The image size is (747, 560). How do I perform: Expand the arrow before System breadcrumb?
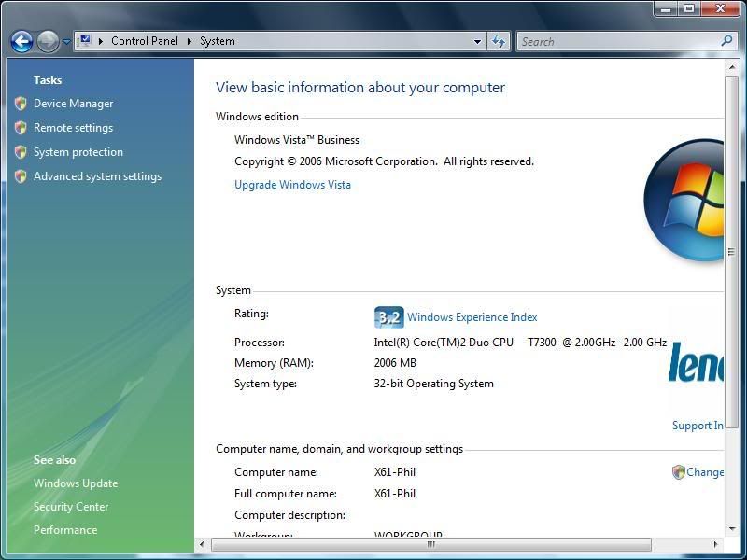190,41
